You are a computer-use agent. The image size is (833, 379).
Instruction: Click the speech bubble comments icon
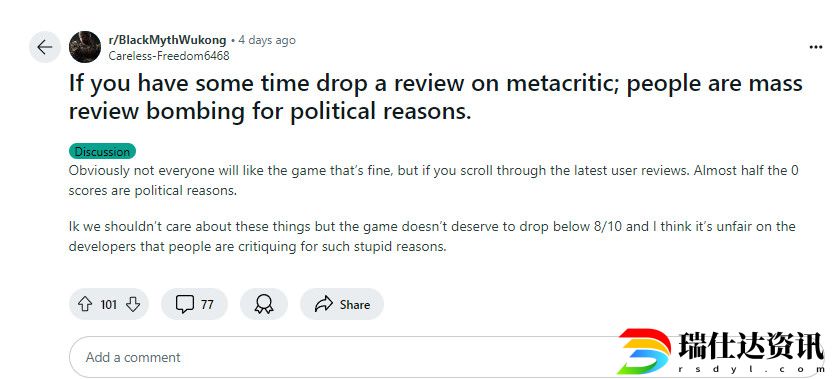pos(184,305)
